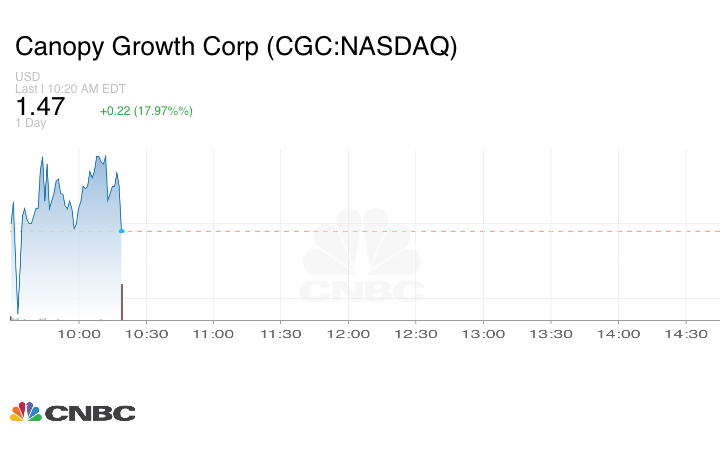Click the USD currency label
The width and height of the screenshot is (720, 450).
pyautogui.click(x=27, y=77)
